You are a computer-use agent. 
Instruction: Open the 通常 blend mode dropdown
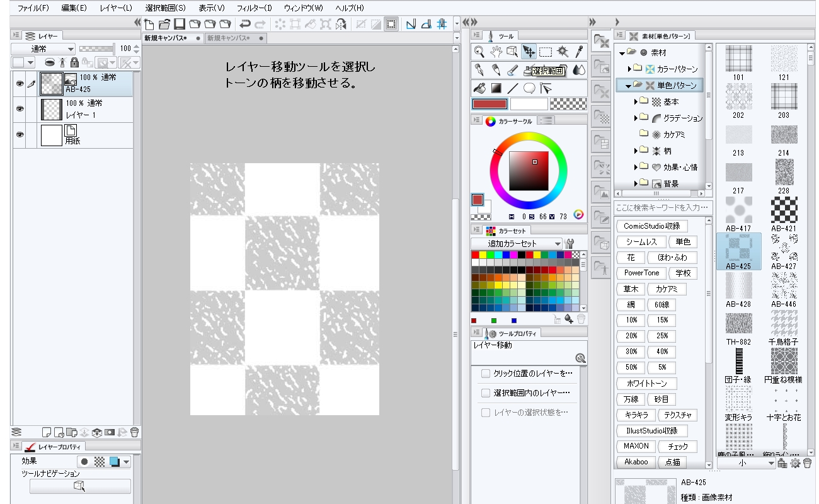click(43, 49)
